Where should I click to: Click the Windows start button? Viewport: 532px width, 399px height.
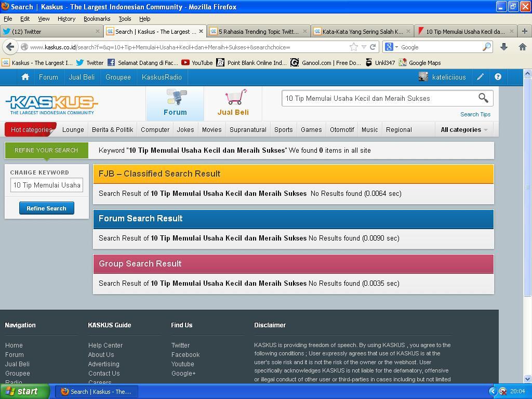click(x=24, y=392)
